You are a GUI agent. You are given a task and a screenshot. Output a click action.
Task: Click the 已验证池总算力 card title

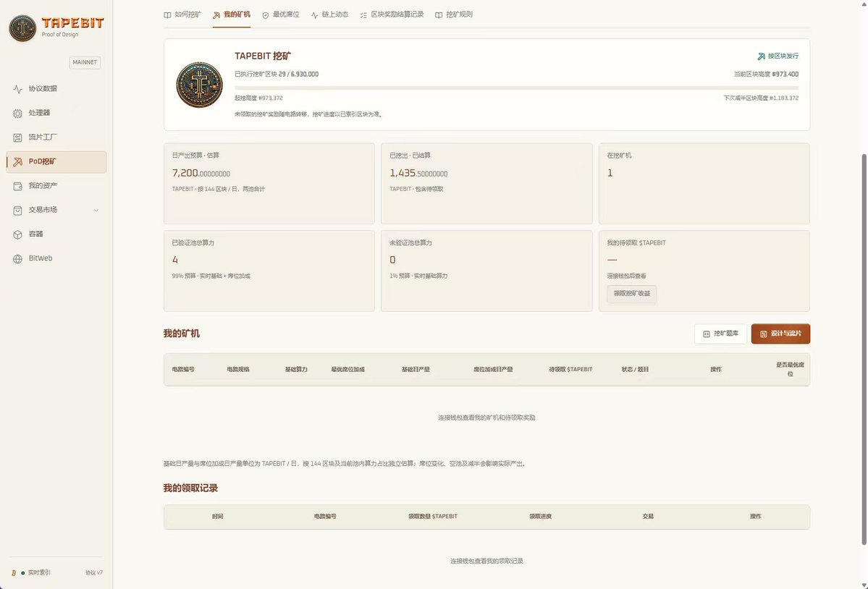[x=193, y=243]
